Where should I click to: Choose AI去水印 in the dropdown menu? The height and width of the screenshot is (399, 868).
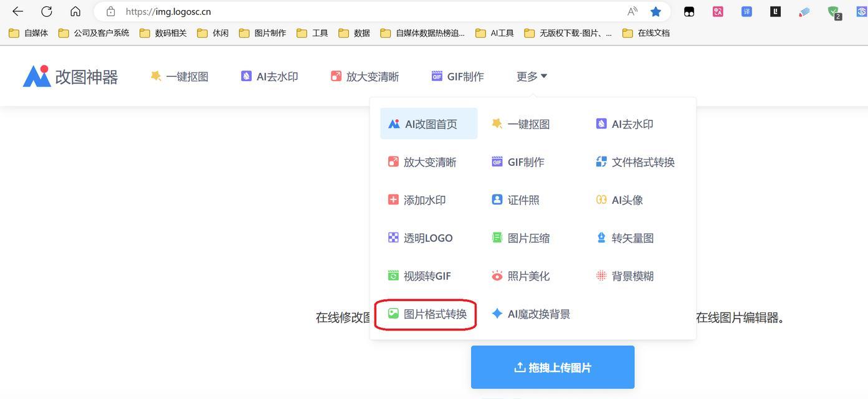click(624, 124)
